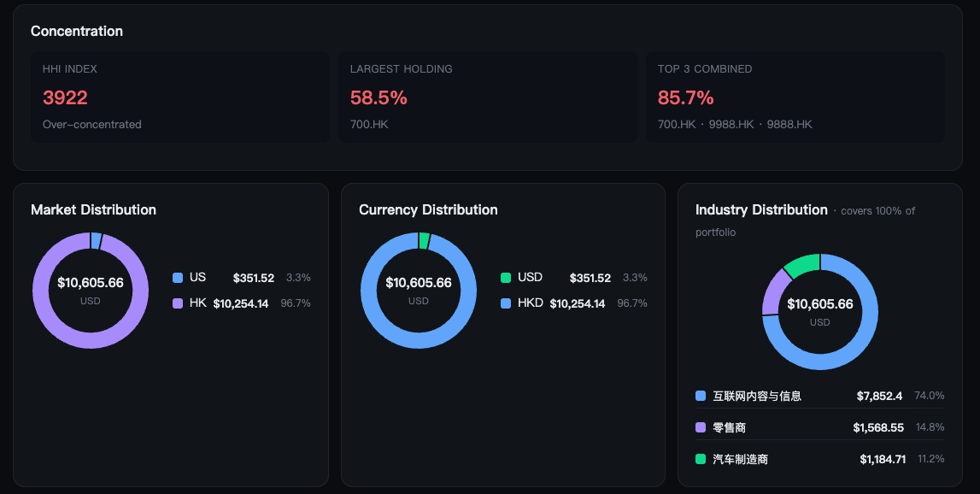The height and width of the screenshot is (494, 980).
Task: Select the $1,568.55 industry value
Action: (878, 427)
